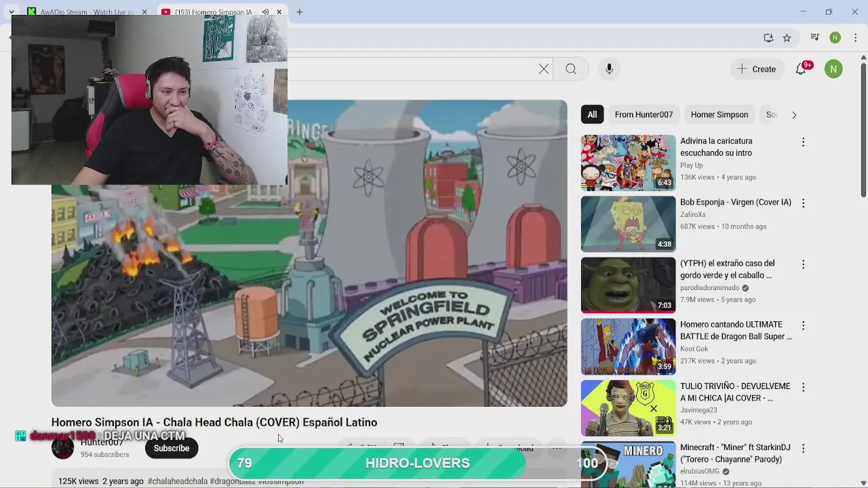Screen dimensions: 868x488
Task: Open options for TULIO TRIVIÑO video
Action: coord(803,387)
